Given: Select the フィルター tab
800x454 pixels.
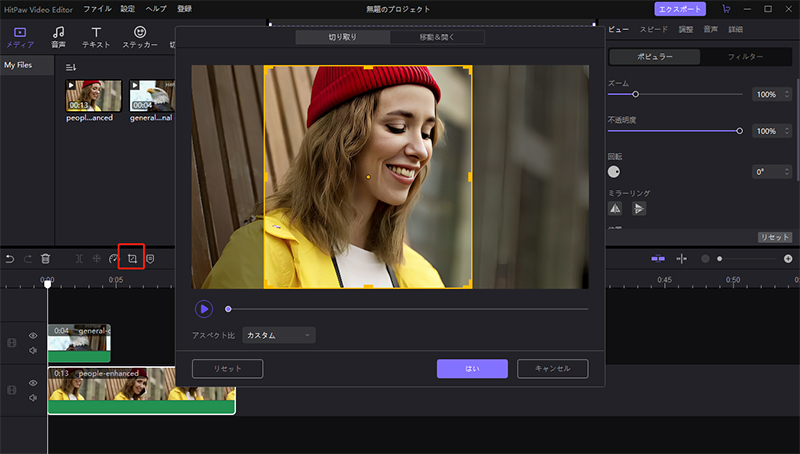Looking at the screenshot, I should pos(745,57).
